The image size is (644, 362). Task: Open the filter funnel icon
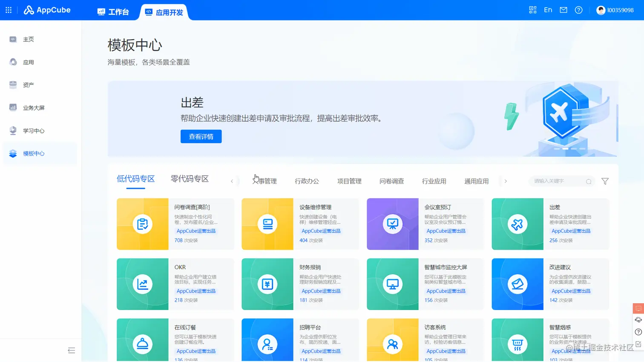(x=605, y=181)
